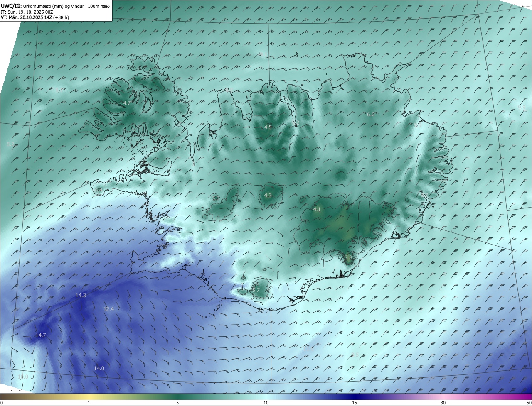This screenshot has height=406, width=532.
Task: Click the colour scale tick labelled 15
Action: click(x=355, y=403)
